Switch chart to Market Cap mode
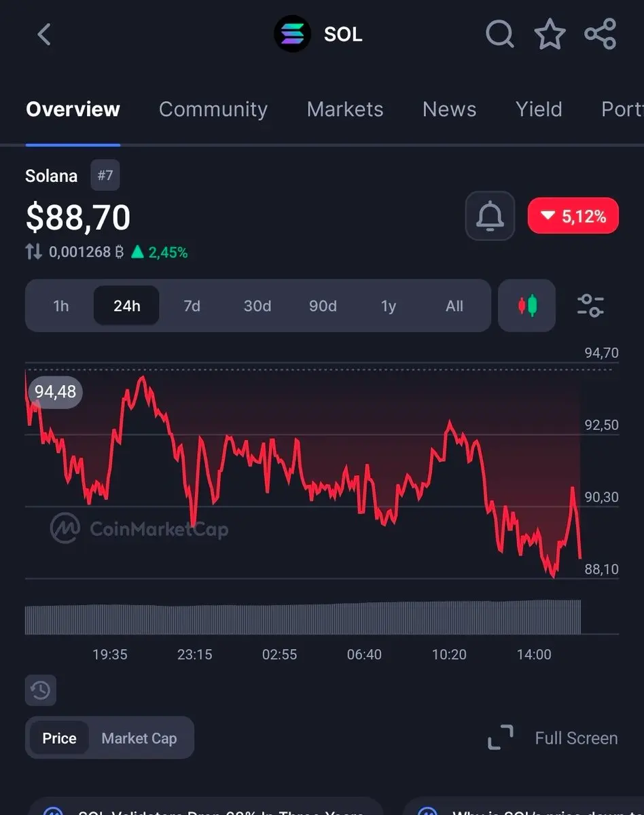The width and height of the screenshot is (644, 815). 139,738
